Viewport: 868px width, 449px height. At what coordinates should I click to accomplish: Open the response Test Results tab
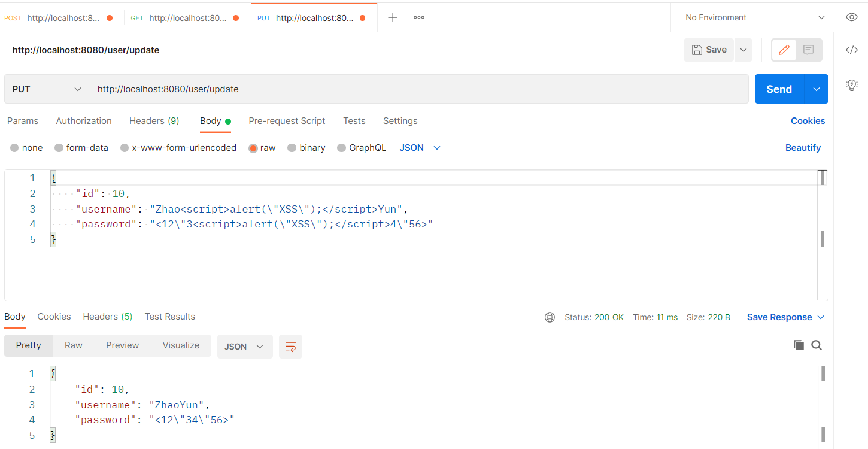pyautogui.click(x=170, y=317)
